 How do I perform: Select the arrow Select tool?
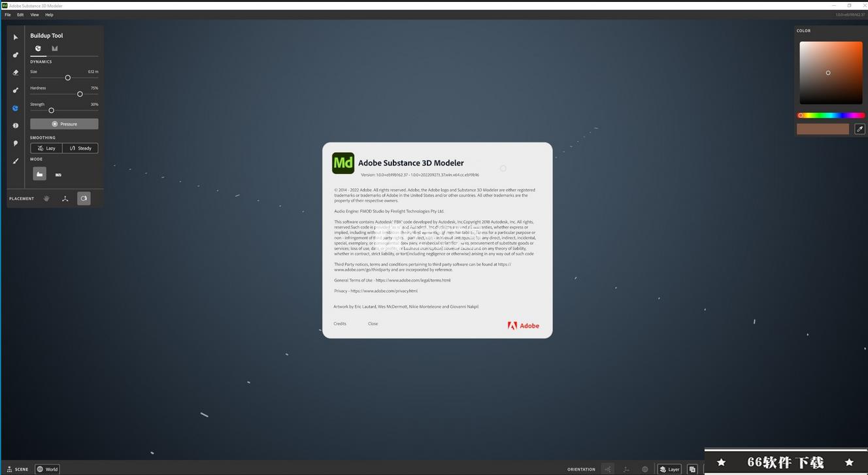coord(16,37)
